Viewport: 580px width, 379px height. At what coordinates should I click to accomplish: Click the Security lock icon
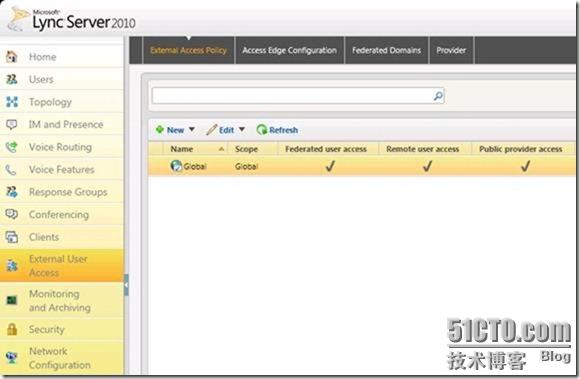coord(12,329)
